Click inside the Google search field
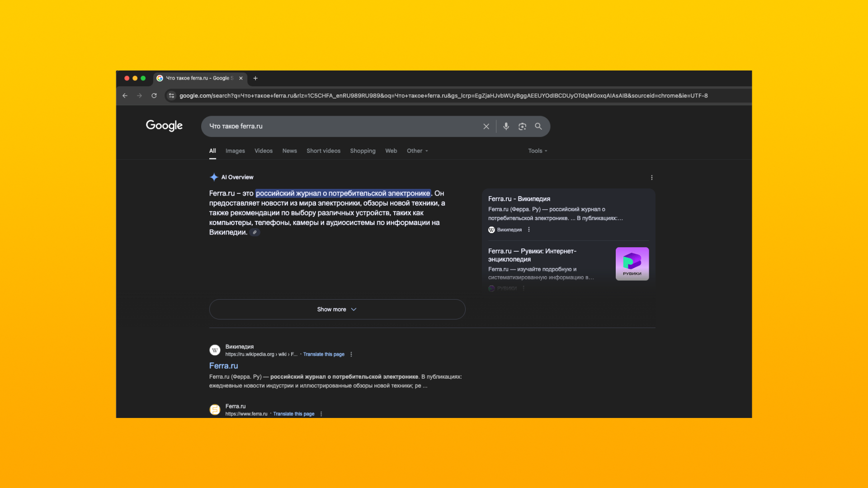This screenshot has width=868, height=488. [x=339, y=127]
